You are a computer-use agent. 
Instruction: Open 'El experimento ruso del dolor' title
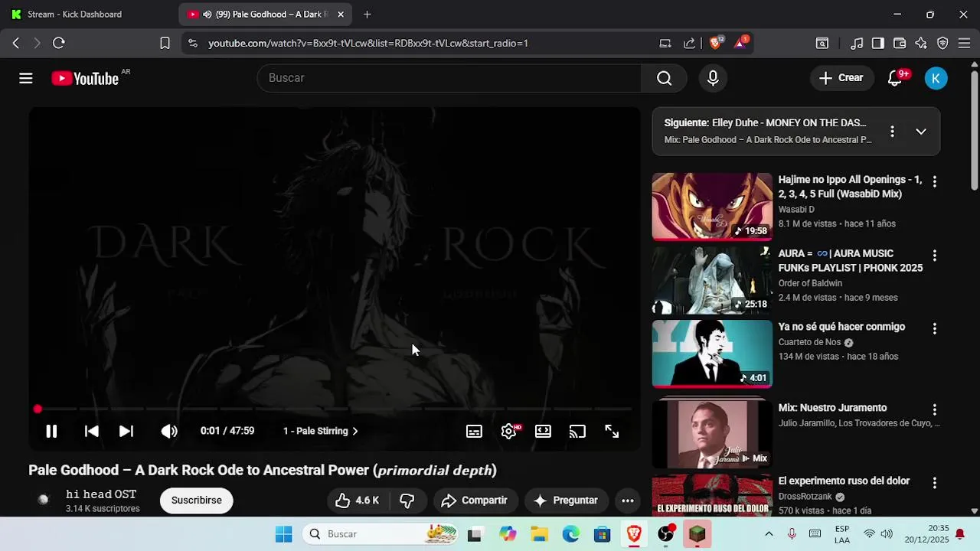(x=844, y=481)
